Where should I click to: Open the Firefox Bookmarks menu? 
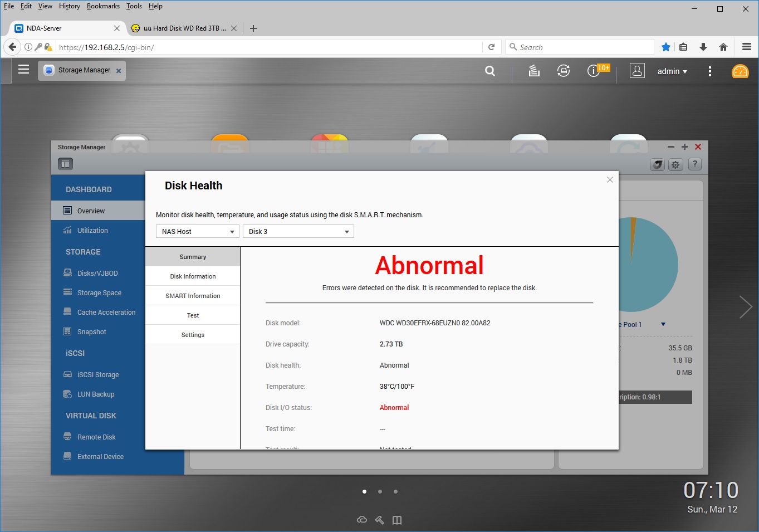click(103, 6)
